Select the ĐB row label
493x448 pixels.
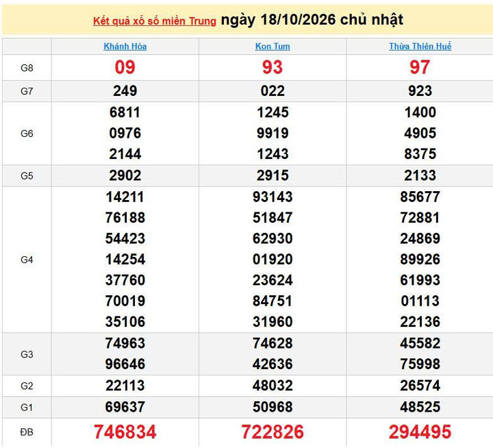click(27, 432)
